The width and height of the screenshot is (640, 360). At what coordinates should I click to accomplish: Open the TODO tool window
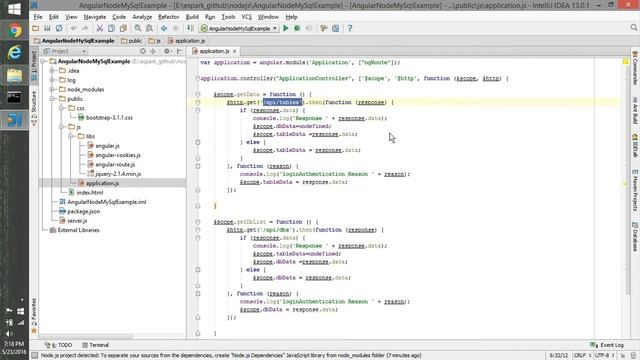58,345
